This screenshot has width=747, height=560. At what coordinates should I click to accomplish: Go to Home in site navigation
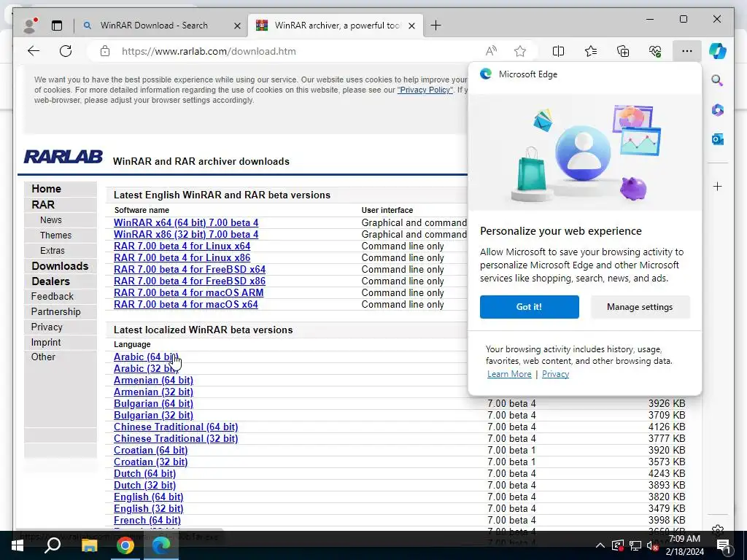click(46, 189)
